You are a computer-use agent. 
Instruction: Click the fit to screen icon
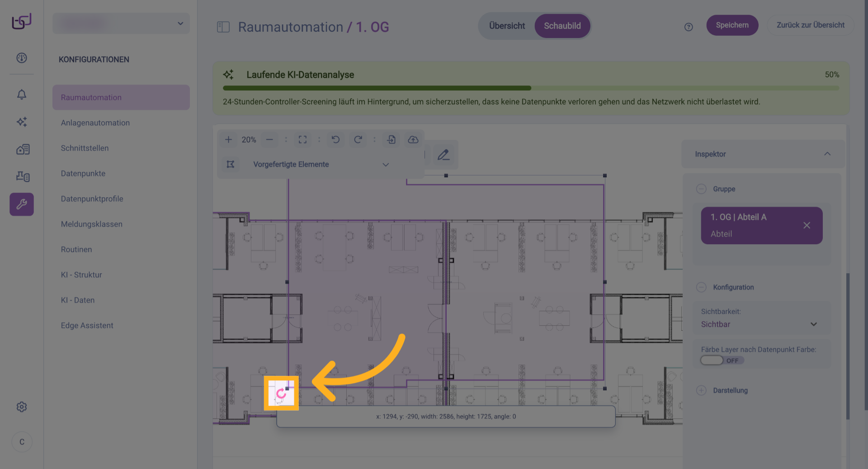[302, 140]
